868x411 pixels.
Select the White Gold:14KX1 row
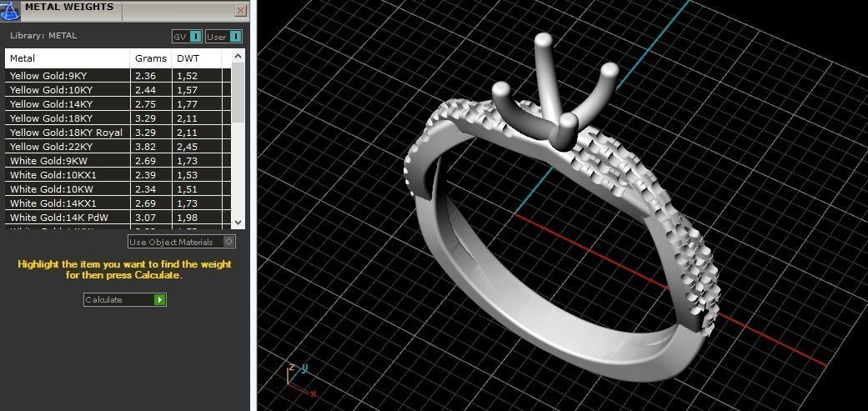pyautogui.click(x=118, y=203)
